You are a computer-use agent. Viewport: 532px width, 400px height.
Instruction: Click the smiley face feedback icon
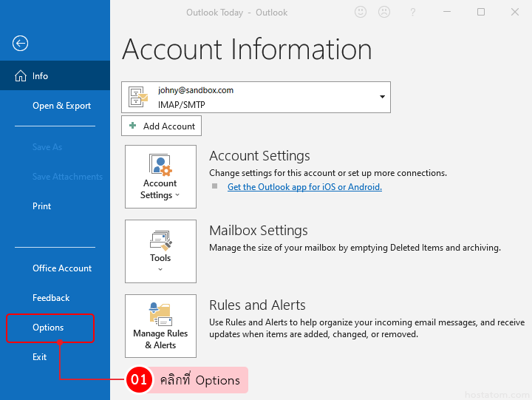click(x=361, y=13)
